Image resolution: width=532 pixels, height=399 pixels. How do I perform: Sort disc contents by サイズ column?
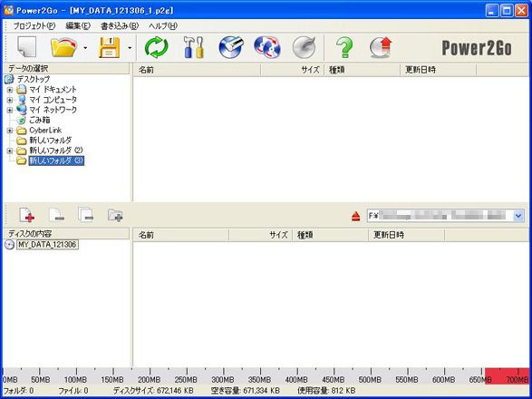coord(261,235)
